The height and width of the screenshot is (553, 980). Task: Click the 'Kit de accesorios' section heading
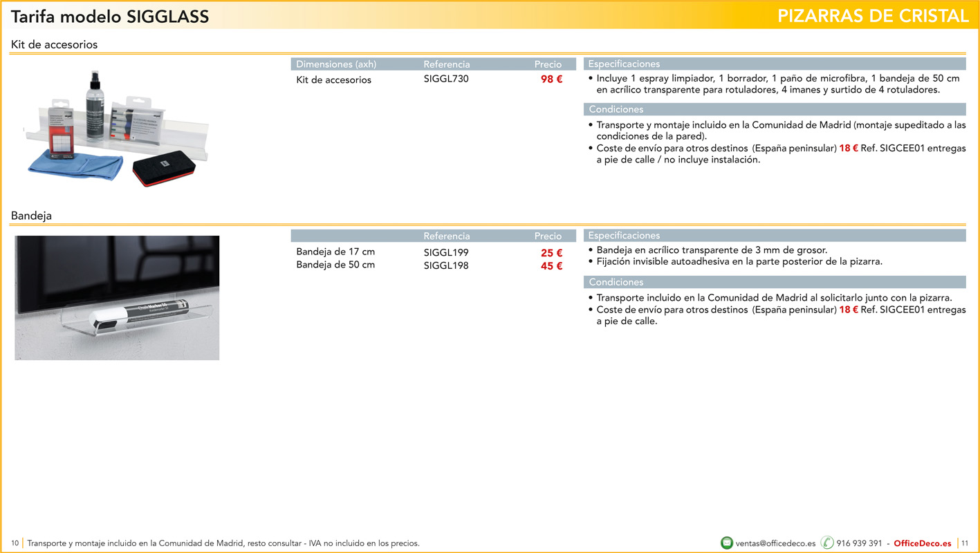tap(55, 44)
